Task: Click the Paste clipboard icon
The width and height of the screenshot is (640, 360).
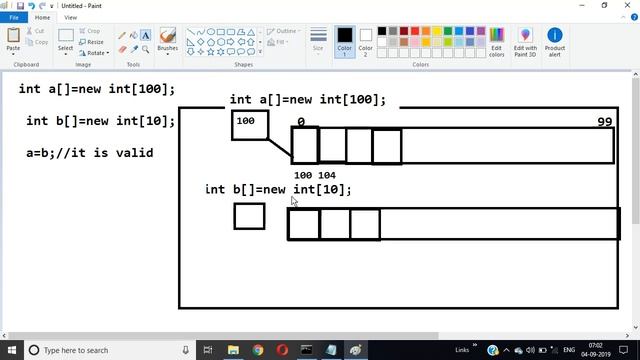Action: point(13,36)
